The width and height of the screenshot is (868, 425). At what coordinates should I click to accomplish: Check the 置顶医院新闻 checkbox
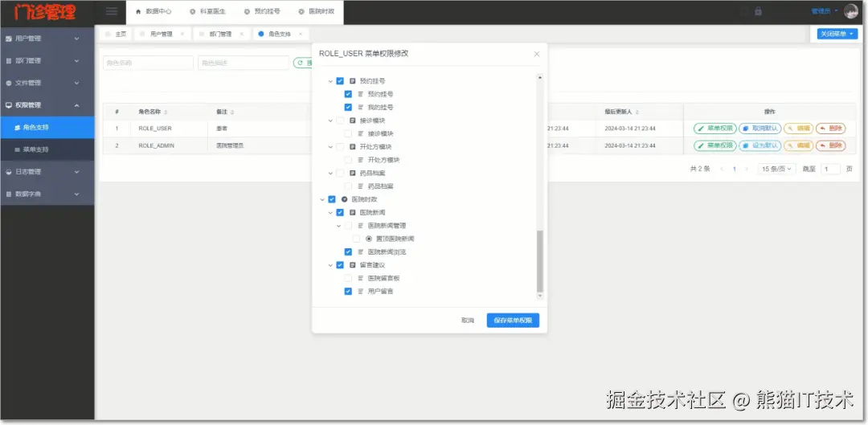(x=357, y=239)
